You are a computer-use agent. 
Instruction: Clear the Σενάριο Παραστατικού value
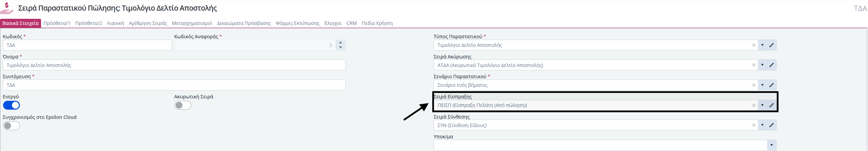tap(754, 85)
